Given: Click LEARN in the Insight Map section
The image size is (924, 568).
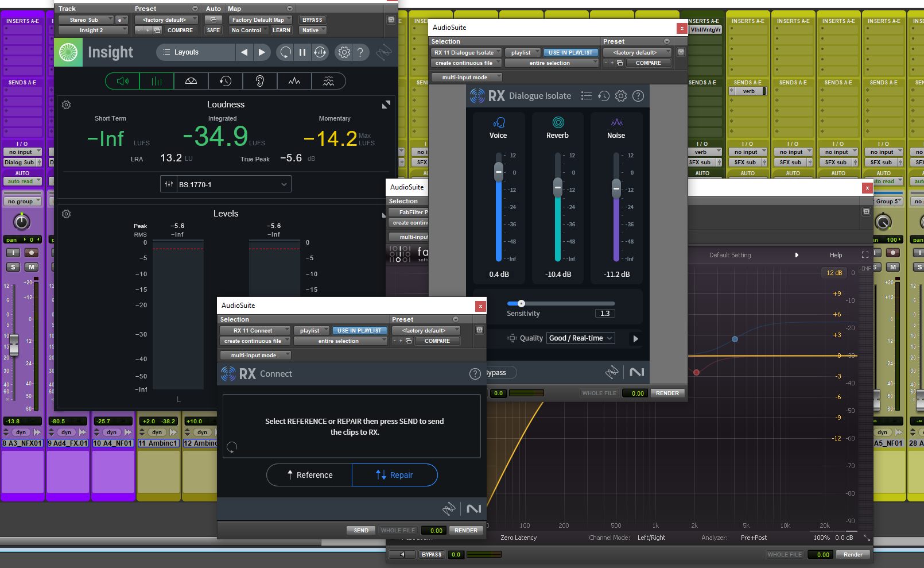Looking at the screenshot, I should pos(281,30).
